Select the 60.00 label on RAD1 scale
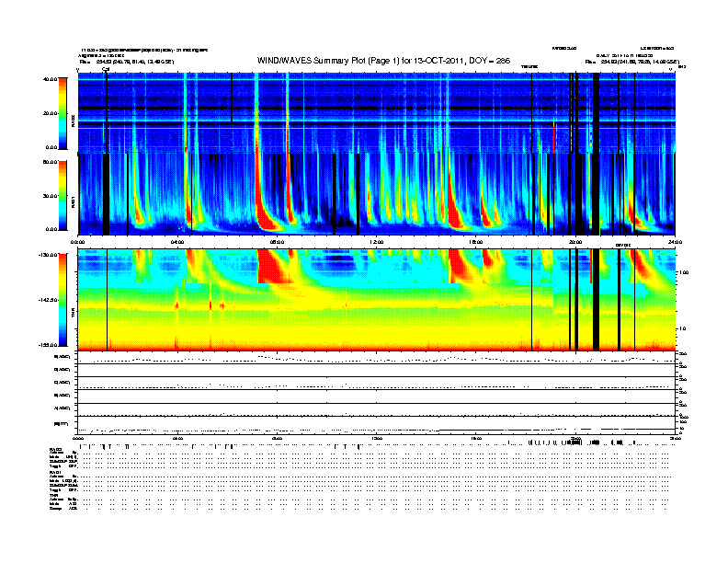This screenshot has width=728, height=563. [50, 162]
